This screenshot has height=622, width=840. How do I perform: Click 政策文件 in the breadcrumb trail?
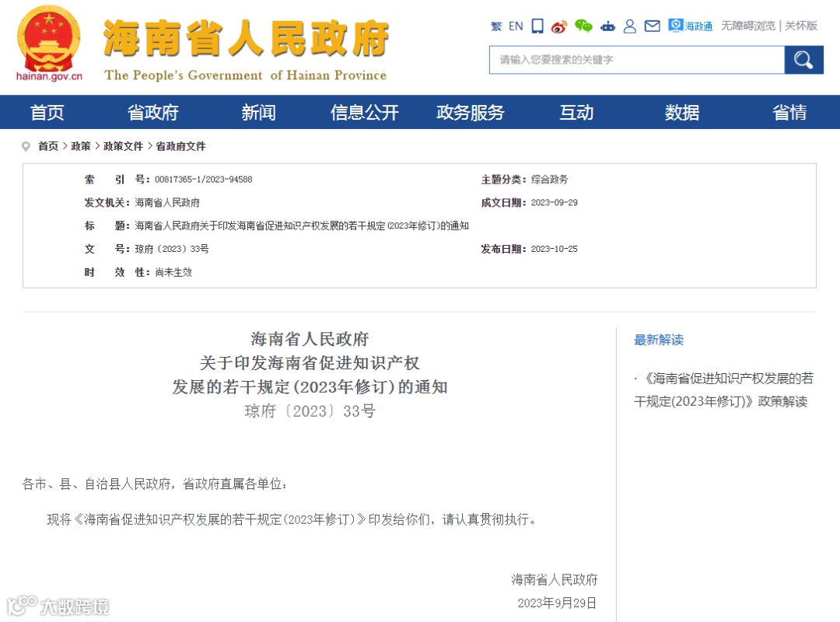[123, 146]
